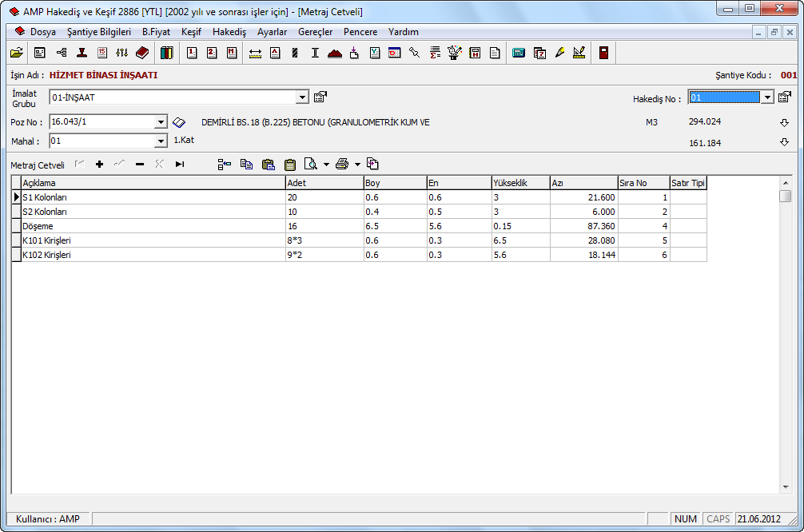Click the red stamp toolbar icon

[x=82, y=53]
